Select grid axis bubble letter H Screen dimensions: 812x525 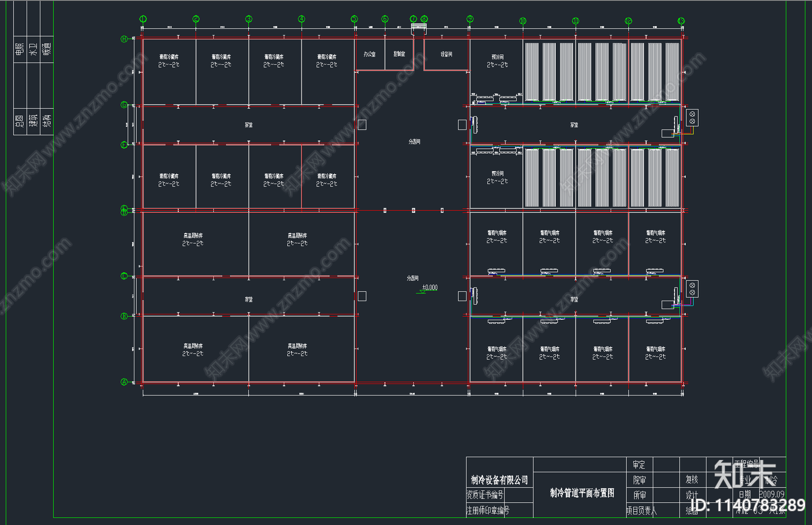click(124, 39)
